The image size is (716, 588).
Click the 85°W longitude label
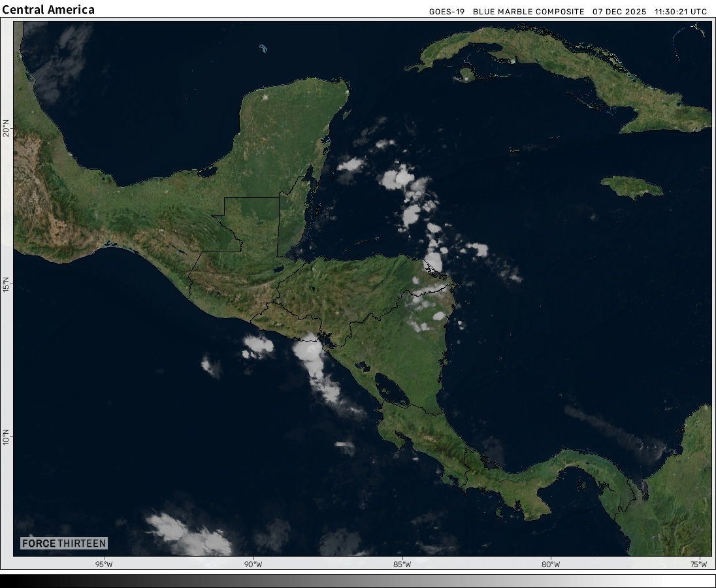pos(402,564)
